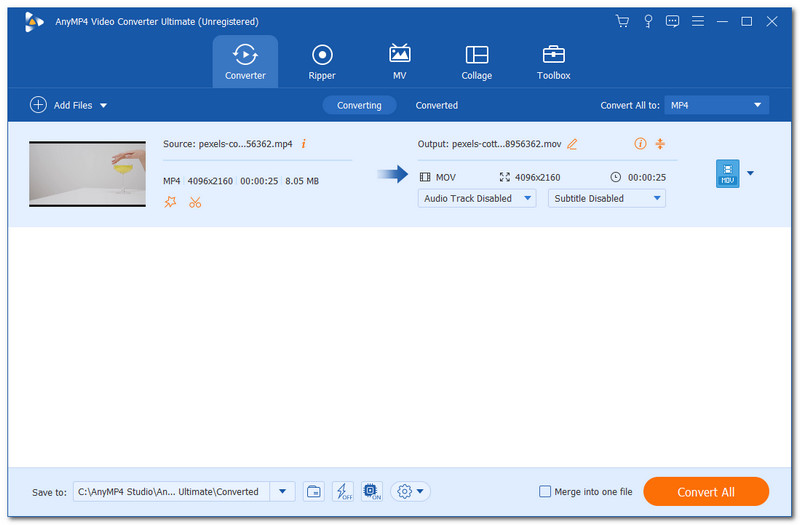The height and width of the screenshot is (525, 800).
Task: Open the star wand edit effects icon
Action: [x=170, y=202]
